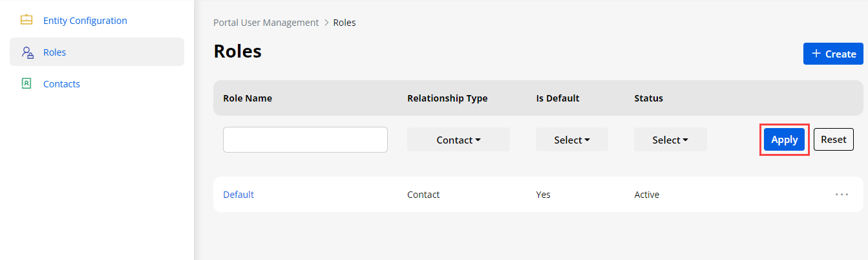Viewport: 868px width, 260px height.
Task: Click the plus icon on Create button
Action: coord(816,54)
